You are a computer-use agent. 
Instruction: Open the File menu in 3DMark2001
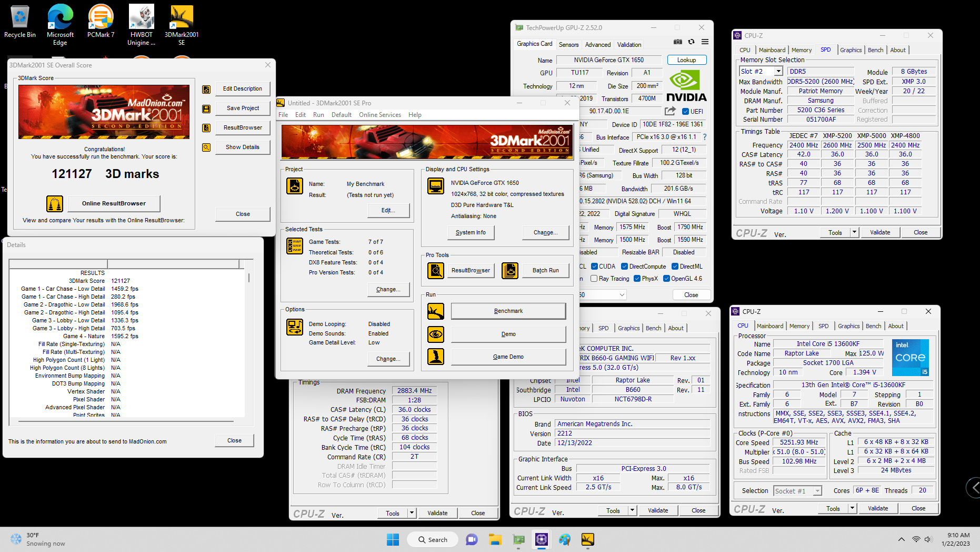pyautogui.click(x=283, y=115)
